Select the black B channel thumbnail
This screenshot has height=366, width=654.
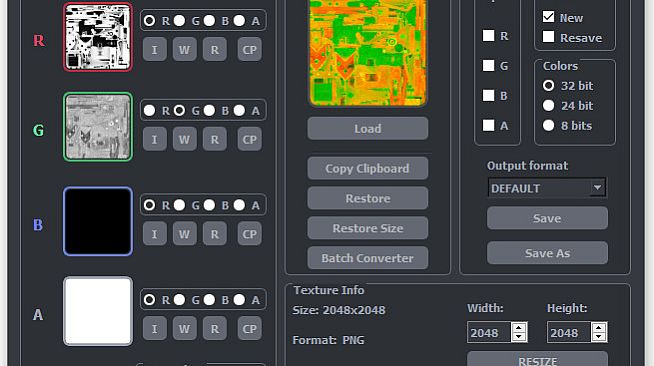pos(98,221)
